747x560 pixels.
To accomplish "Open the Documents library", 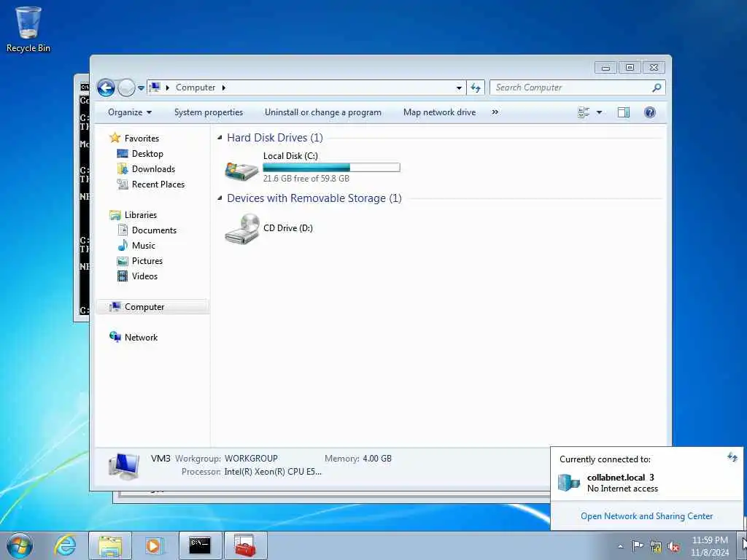I will pyautogui.click(x=154, y=230).
